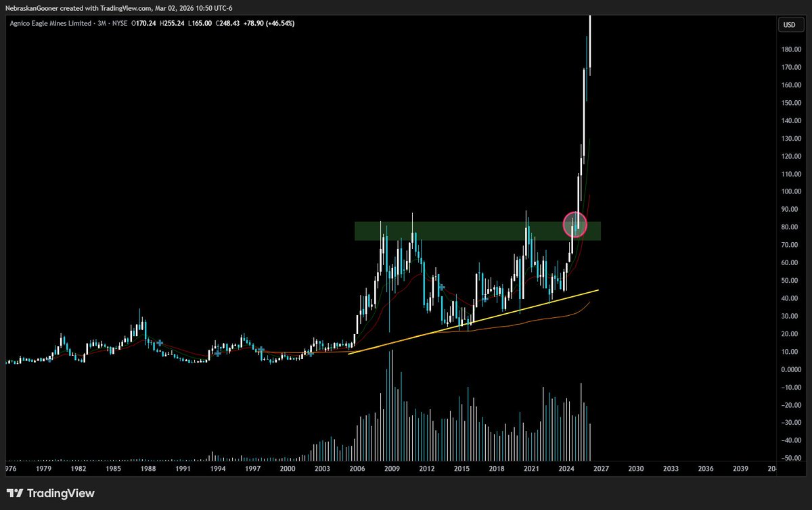The image size is (812, 510).
Task: Click the -10.00 price axis label
Action: tap(790, 387)
